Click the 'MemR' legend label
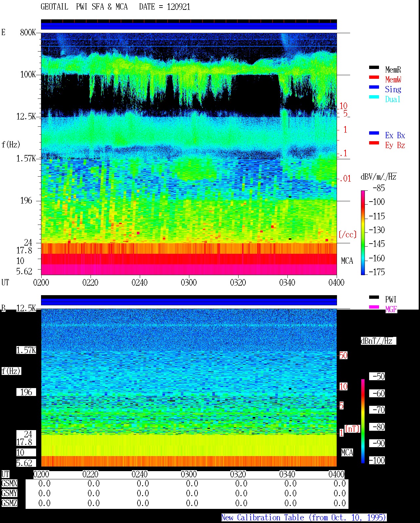Viewport: 420px width, 523px height. (x=393, y=70)
